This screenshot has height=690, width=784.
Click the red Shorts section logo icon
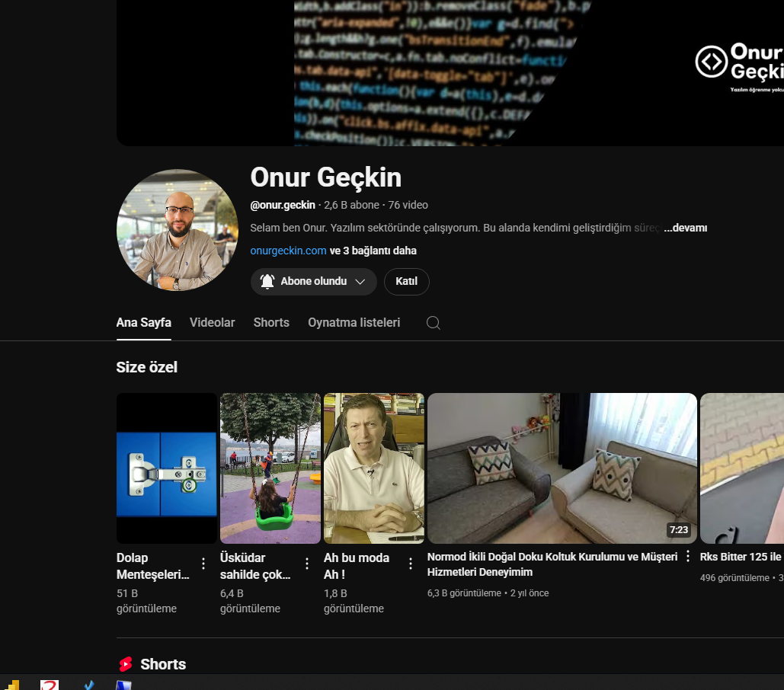126,664
